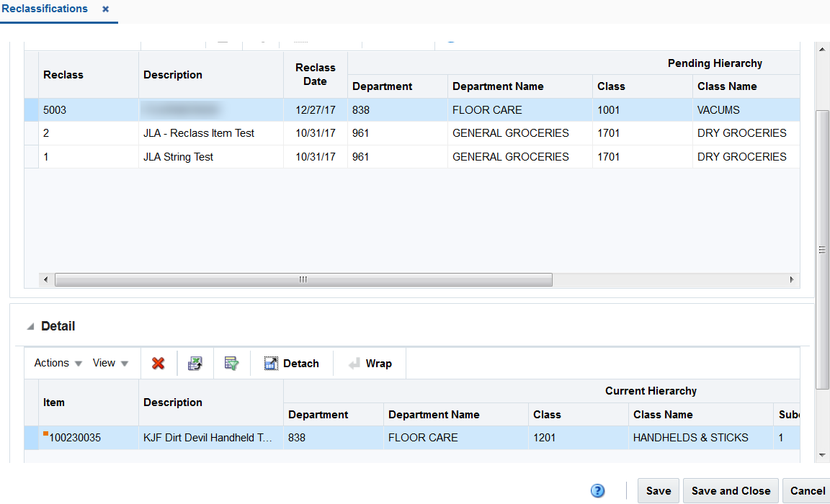This screenshot has height=504, width=830.
Task: Switch to the Reclassifications tab
Action: point(45,9)
